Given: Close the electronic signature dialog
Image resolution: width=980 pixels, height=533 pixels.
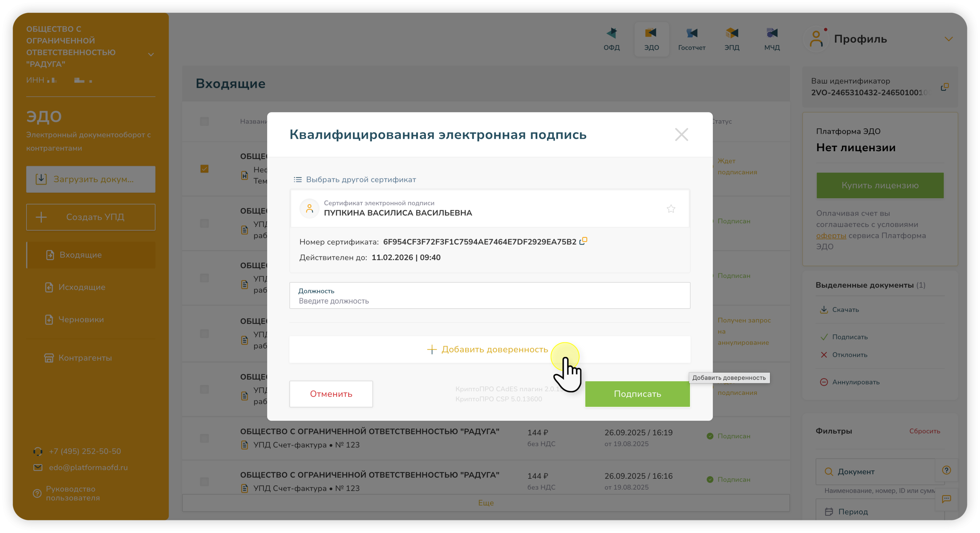Looking at the screenshot, I should [681, 135].
